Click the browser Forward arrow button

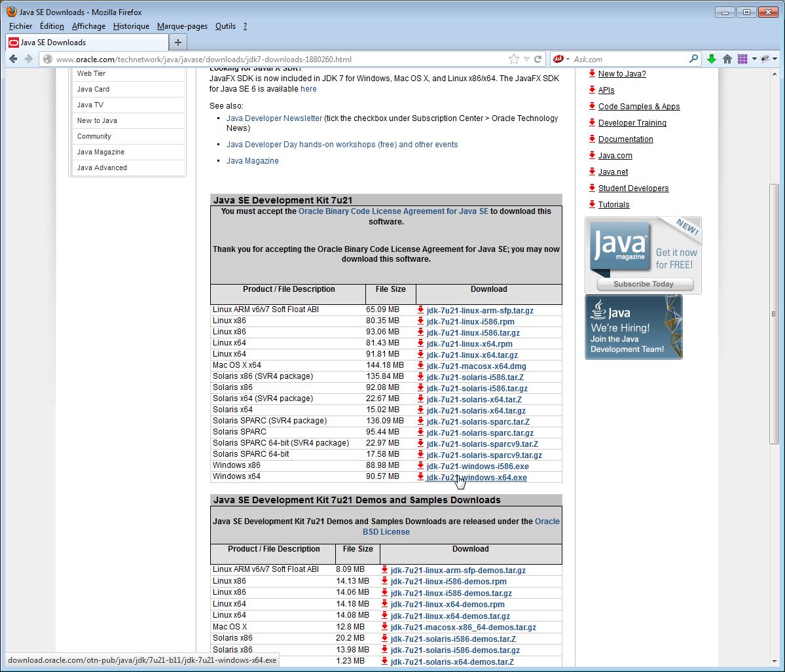coord(29,59)
